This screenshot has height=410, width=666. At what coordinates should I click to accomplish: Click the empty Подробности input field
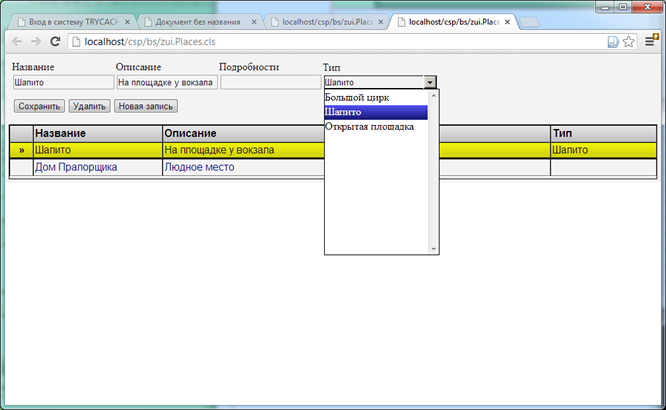click(x=271, y=82)
